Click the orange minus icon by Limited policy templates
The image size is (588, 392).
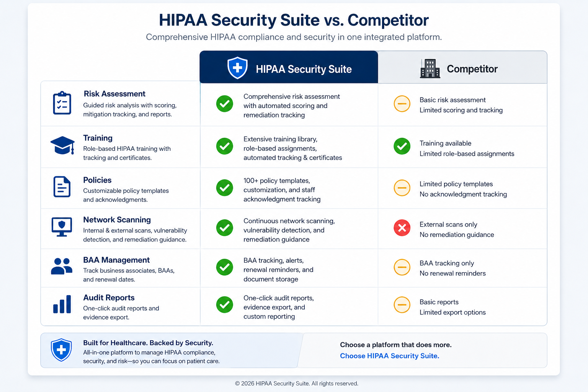402,188
